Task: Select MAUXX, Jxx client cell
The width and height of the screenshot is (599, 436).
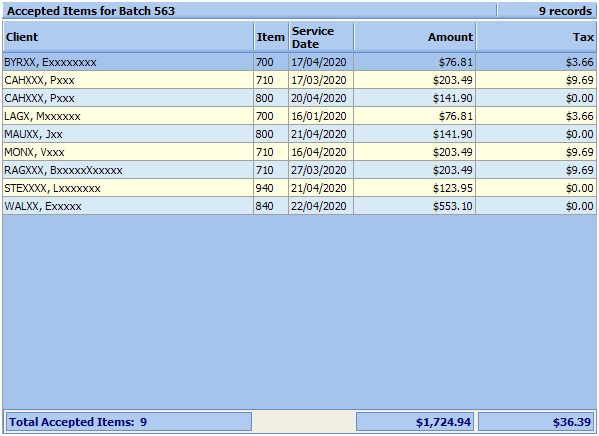Action: click(128, 134)
